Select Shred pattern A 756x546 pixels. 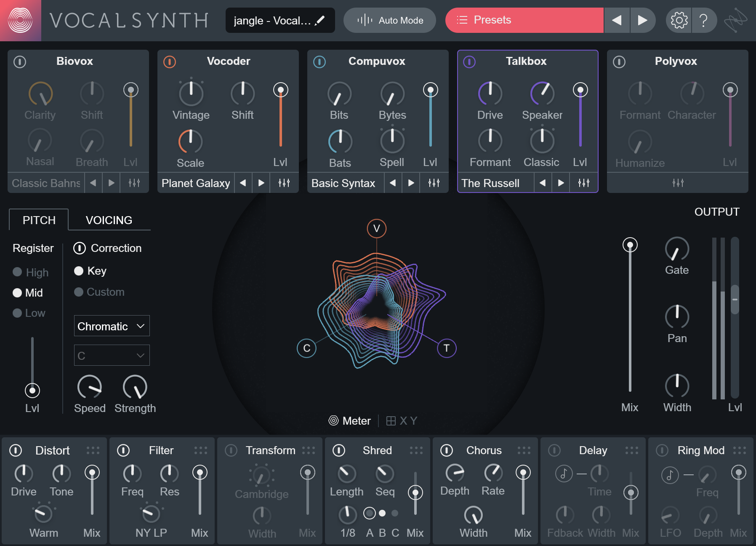(x=370, y=513)
